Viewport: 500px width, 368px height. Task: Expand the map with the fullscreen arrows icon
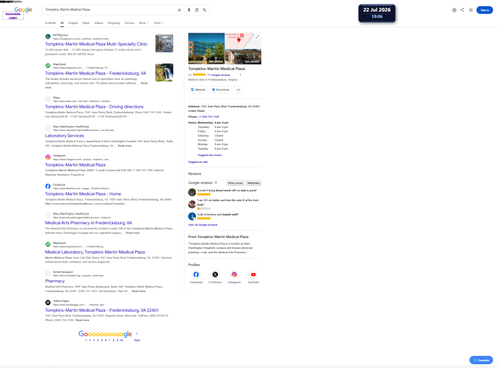pos(257,37)
